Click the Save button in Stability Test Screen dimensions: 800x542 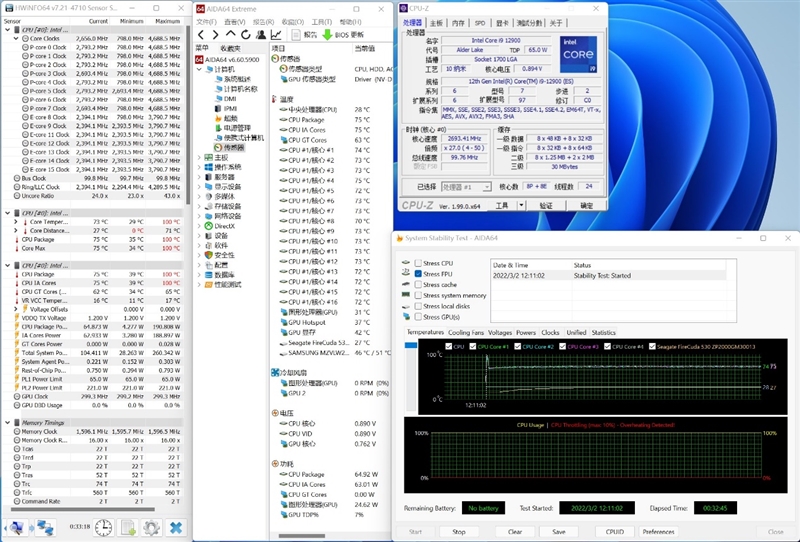(x=559, y=531)
